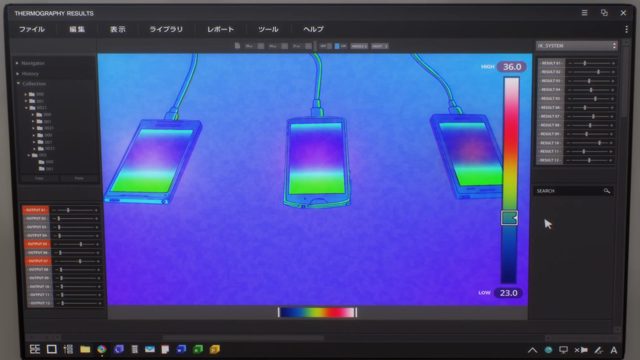Open the ライブラリ menu
Image resolution: width=640 pixels, height=360 pixels.
click(x=166, y=29)
